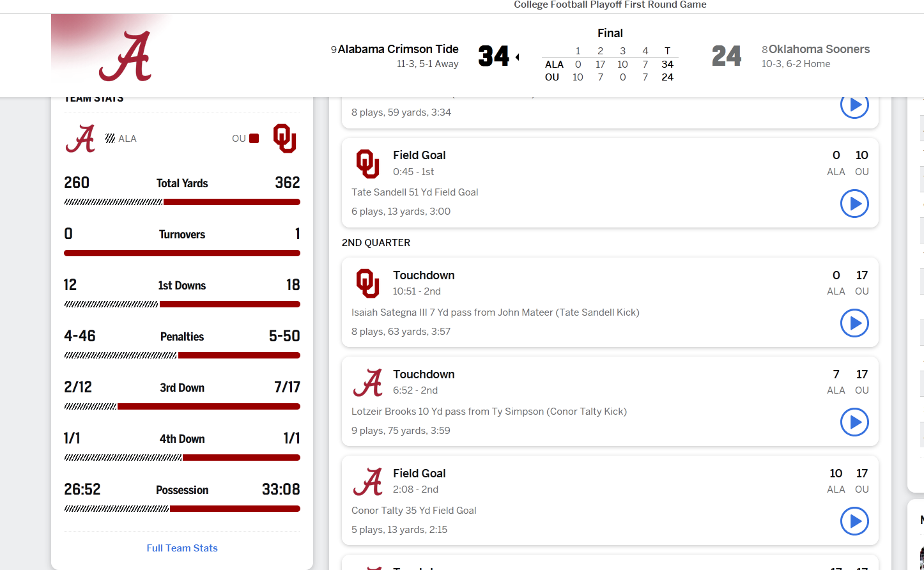Click the Alabama logo on the 6:52 Touchdown card
The height and width of the screenshot is (570, 924).
368,382
